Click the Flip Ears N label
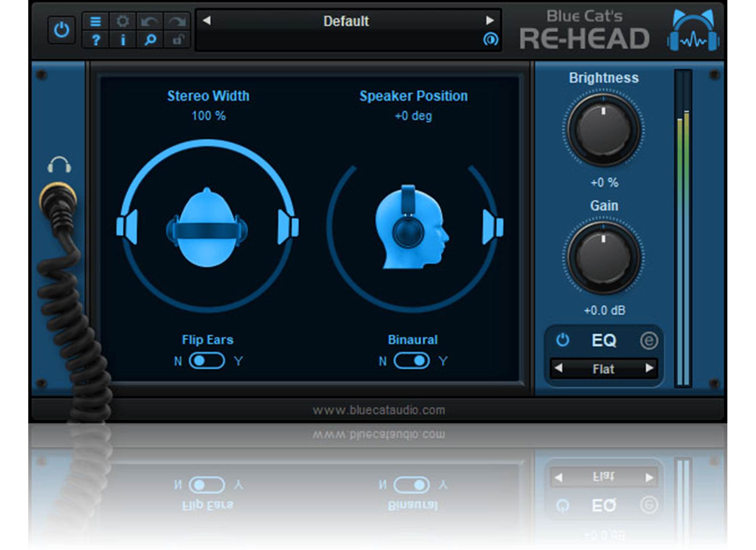756x550 pixels. point(178,361)
